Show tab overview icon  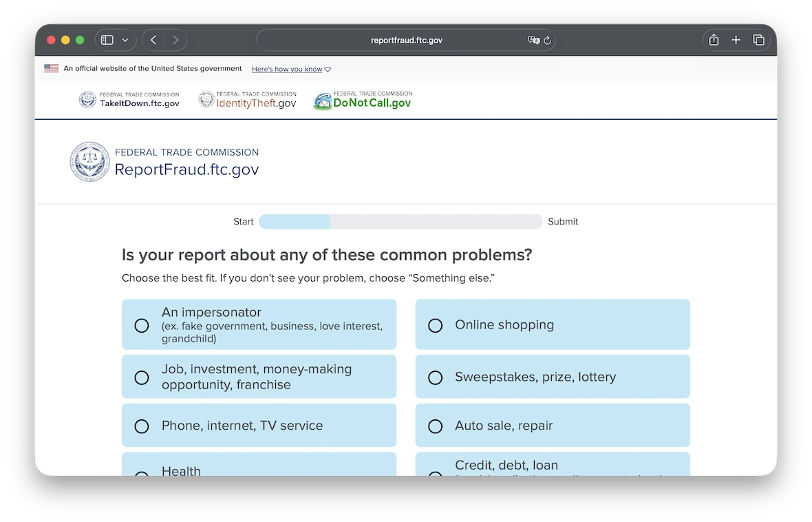(758, 40)
